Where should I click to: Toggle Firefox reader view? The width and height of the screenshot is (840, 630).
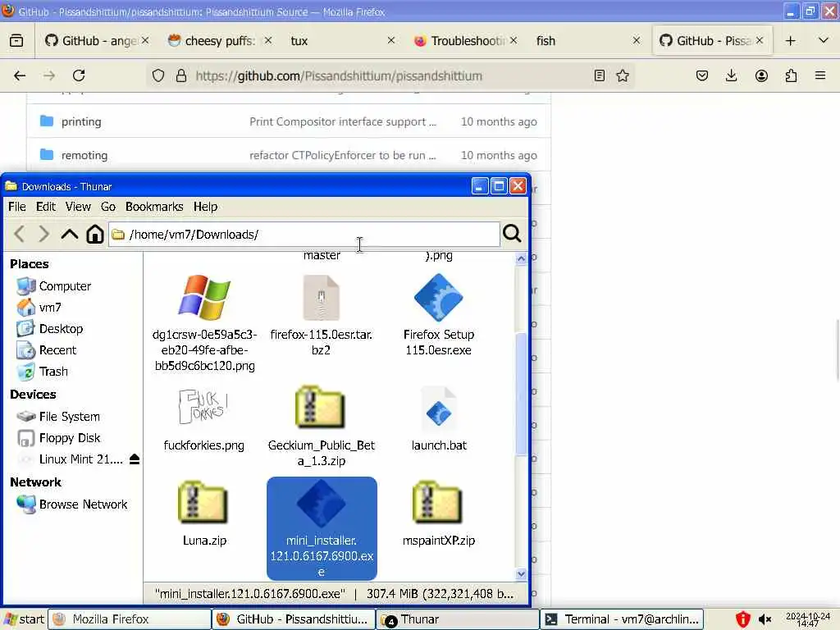click(600, 75)
